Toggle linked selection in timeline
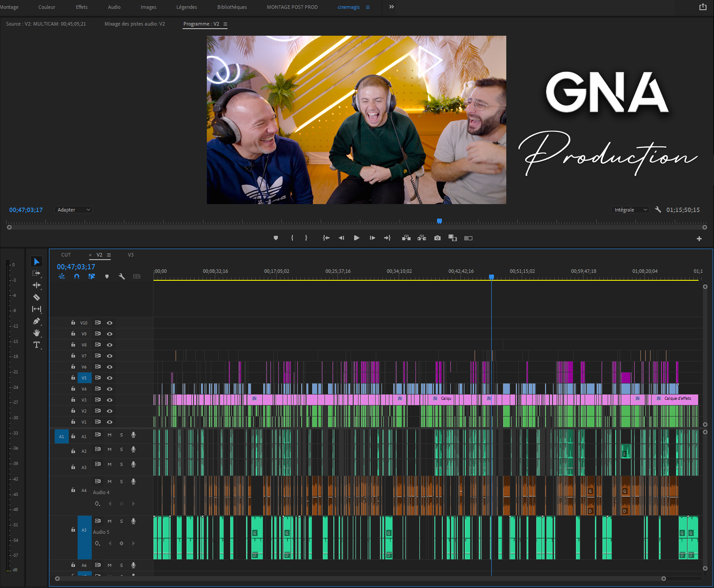The image size is (714, 588). click(92, 276)
